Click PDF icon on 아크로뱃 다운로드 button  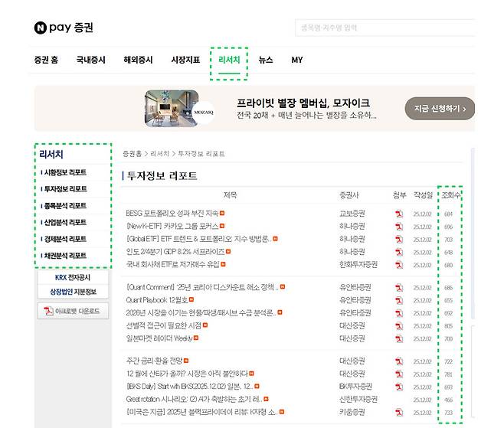point(47,312)
